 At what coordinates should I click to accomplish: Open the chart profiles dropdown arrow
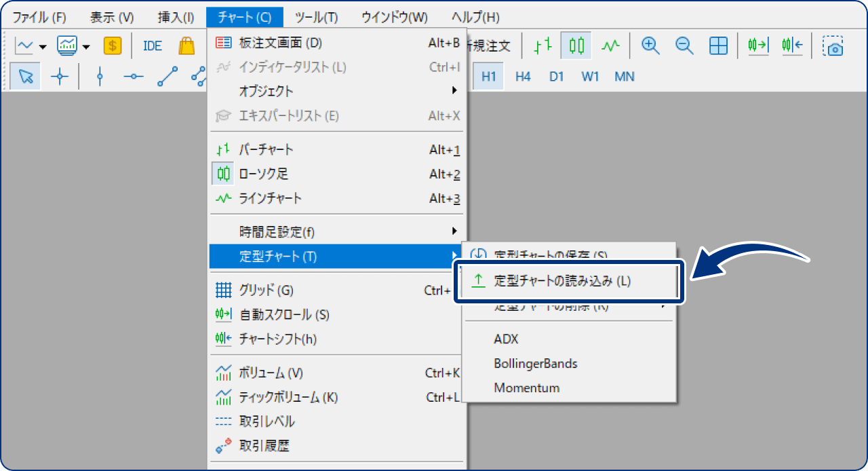click(x=85, y=48)
